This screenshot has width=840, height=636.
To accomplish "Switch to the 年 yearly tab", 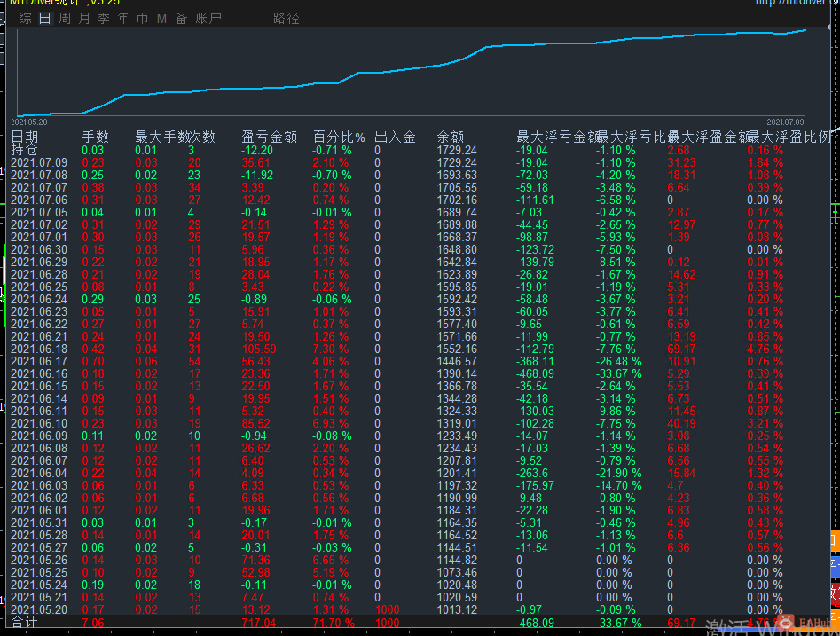I will click(x=123, y=19).
